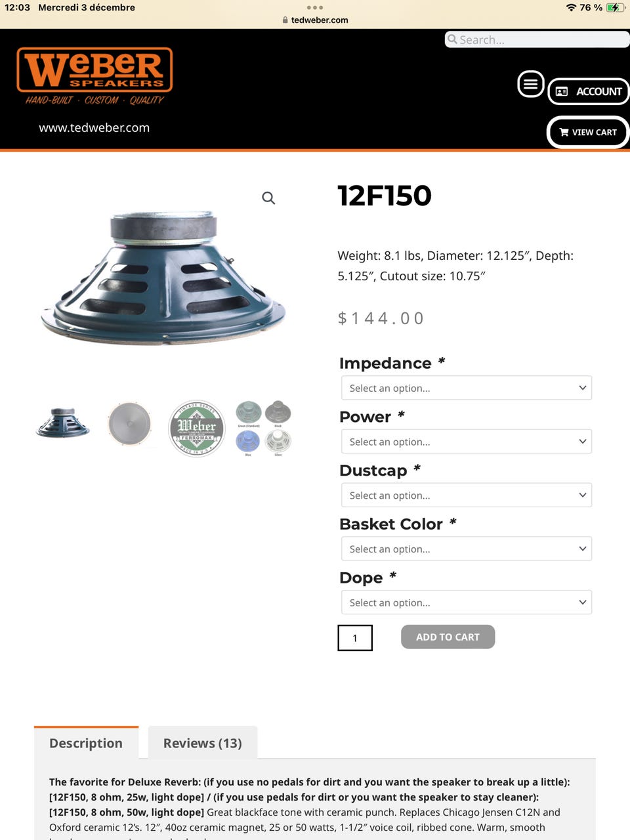Image resolution: width=630 pixels, height=840 pixels.
Task: Open View Cart
Action: pyautogui.click(x=588, y=132)
